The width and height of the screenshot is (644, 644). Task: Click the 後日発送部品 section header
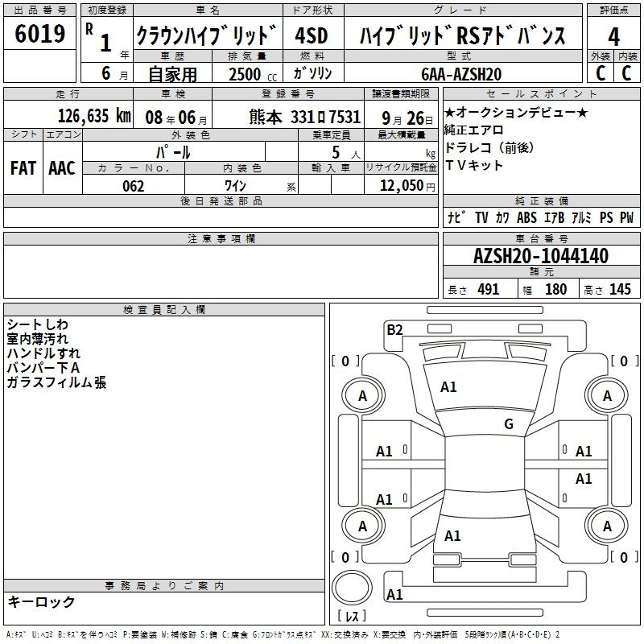(221, 200)
